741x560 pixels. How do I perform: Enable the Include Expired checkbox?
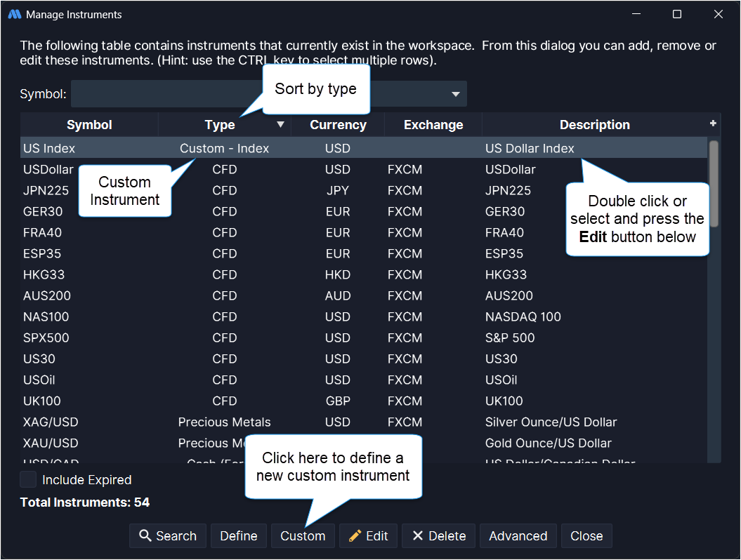[x=28, y=480]
